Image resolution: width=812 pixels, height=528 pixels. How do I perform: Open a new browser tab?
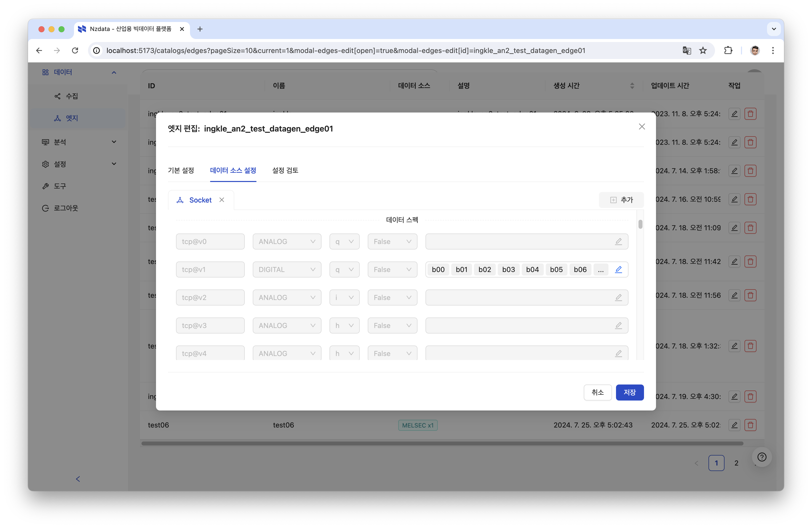click(x=200, y=29)
